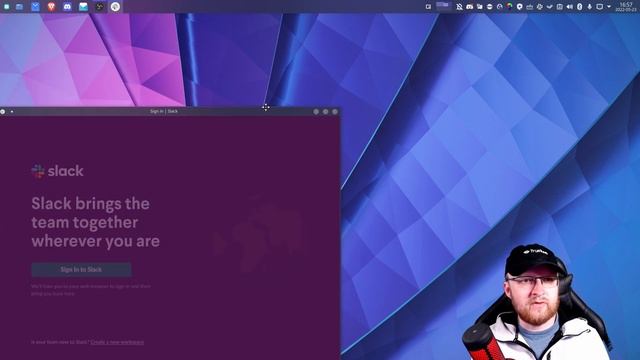The width and height of the screenshot is (640, 360).
Task: Open the display monitor tray icon
Action: [x=600, y=7]
